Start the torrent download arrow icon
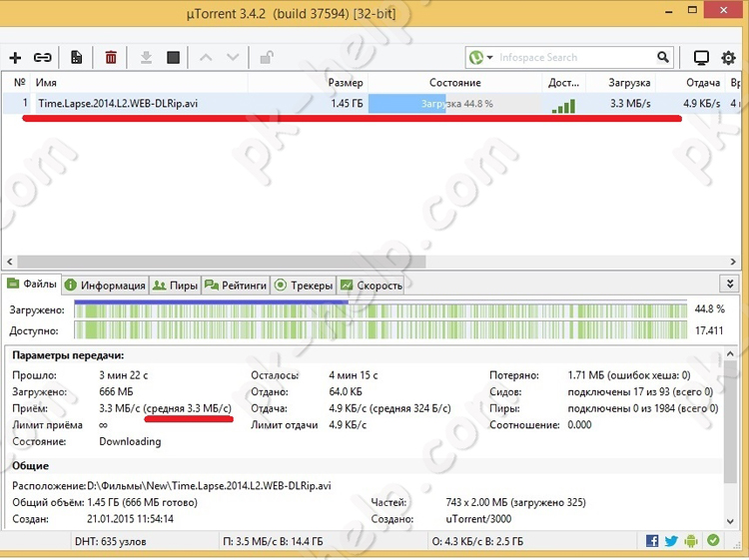This screenshot has height=560, width=749. pos(146,58)
